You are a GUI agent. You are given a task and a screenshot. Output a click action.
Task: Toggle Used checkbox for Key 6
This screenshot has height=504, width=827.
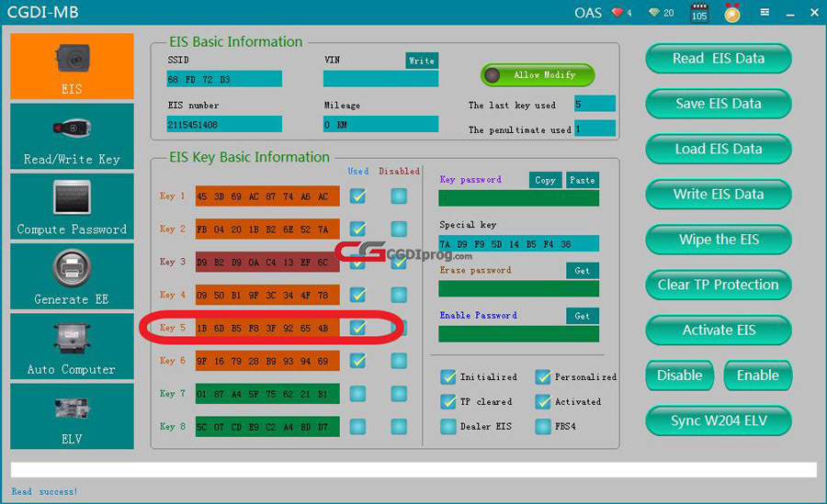[x=357, y=361]
